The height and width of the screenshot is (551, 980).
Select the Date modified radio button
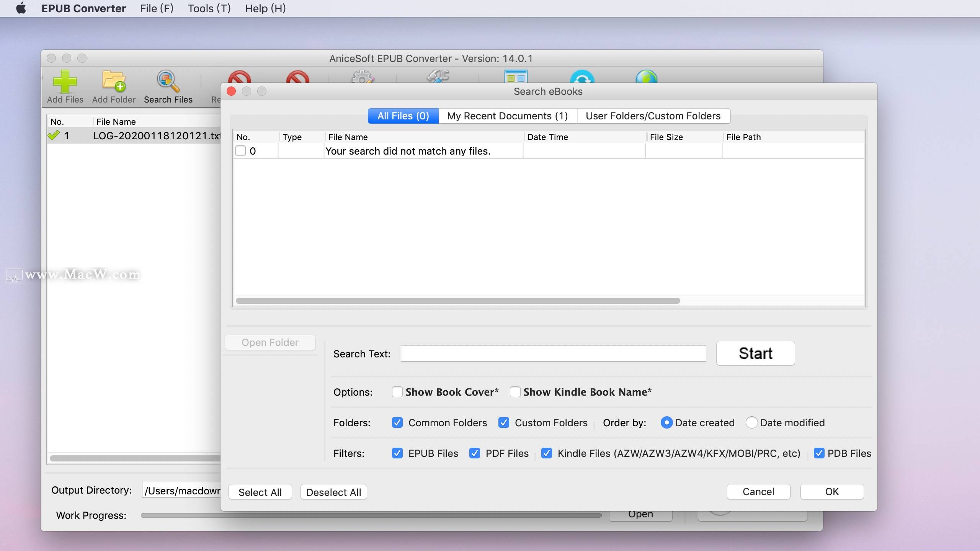click(751, 422)
